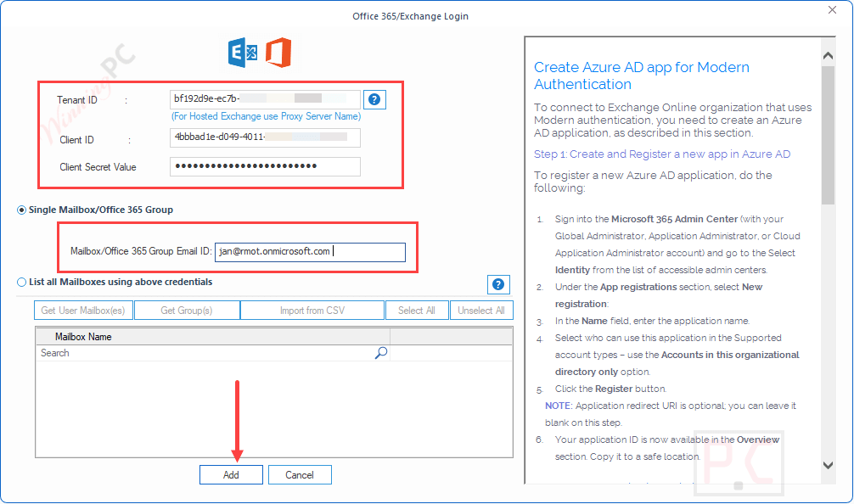Open Step 1 Create and Register app link

pos(662,154)
